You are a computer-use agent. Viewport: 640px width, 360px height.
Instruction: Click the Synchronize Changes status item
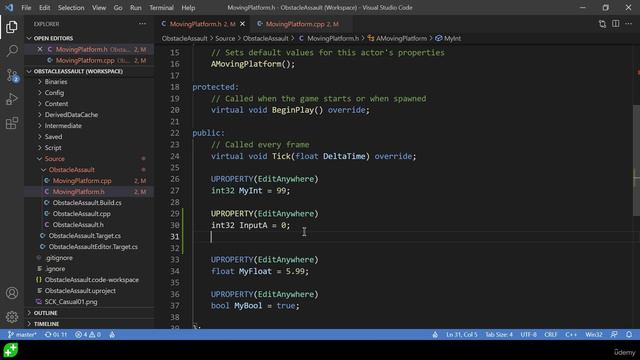[x=56, y=335]
